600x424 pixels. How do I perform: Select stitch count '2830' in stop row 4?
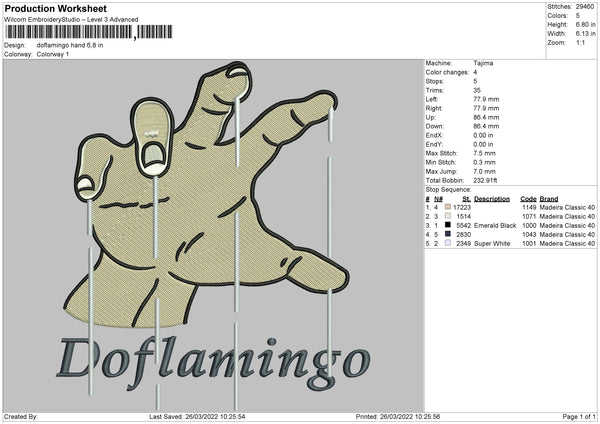click(464, 235)
